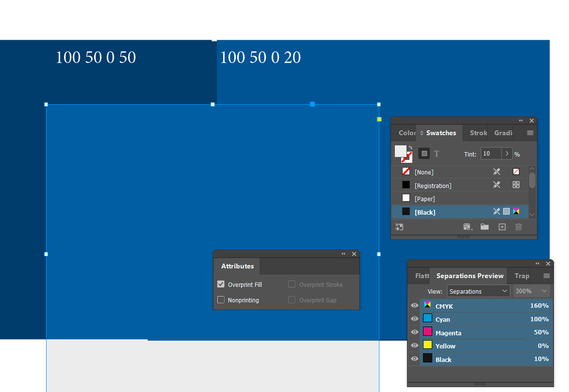Collapse the Attributes panel
This screenshot has width=569, height=392.
[343, 254]
